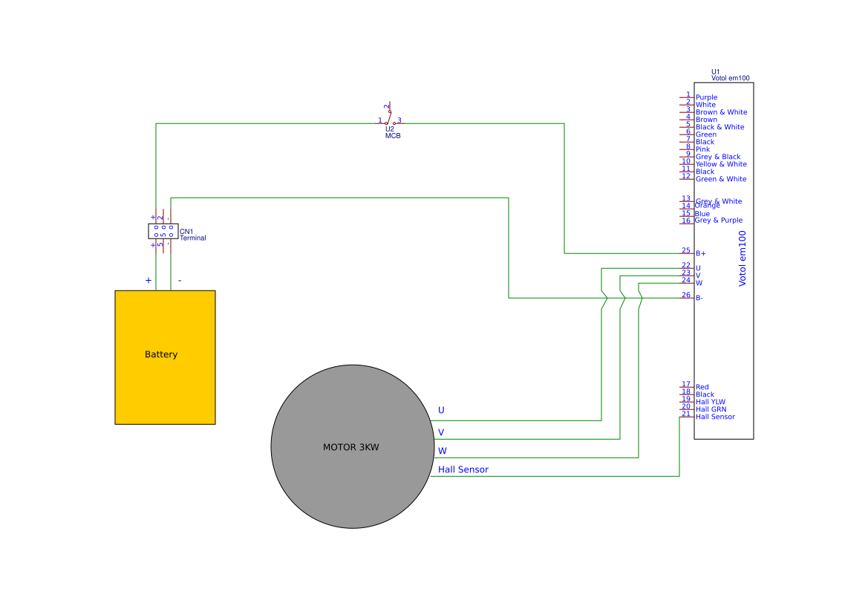The width and height of the screenshot is (868, 615).
Task: Click the "+" sign above the Battery
Action: [x=149, y=281]
